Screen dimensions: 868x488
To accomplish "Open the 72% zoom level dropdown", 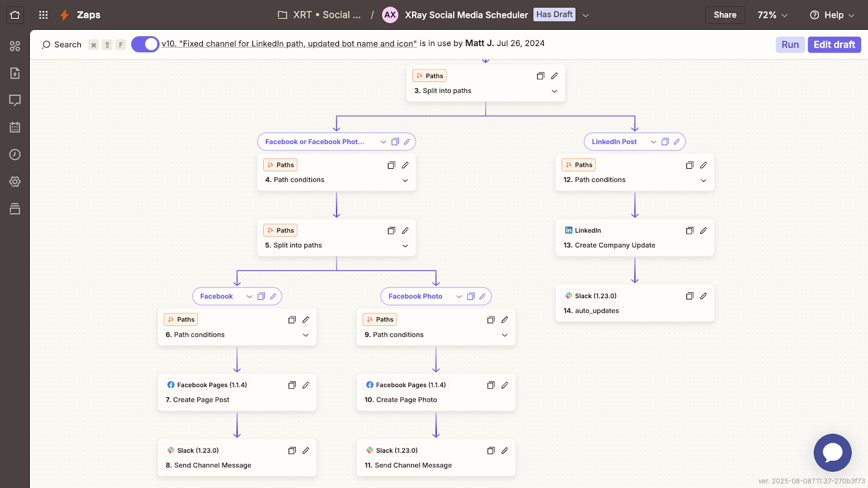I will pyautogui.click(x=772, y=15).
